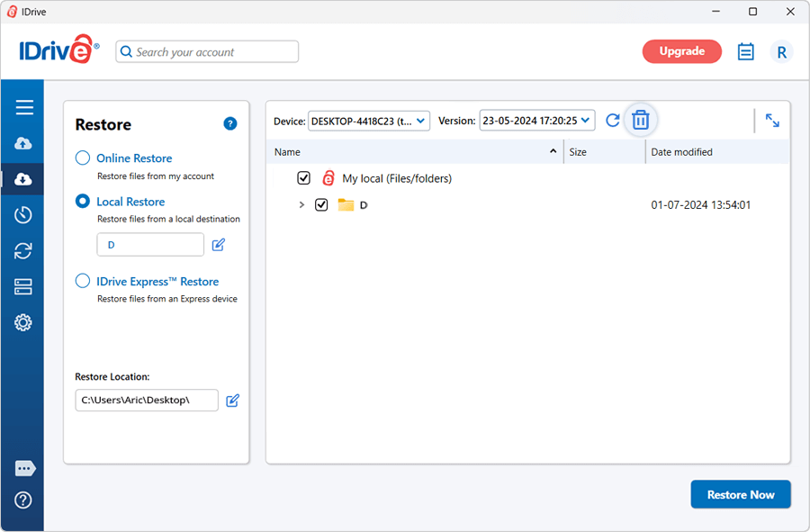Open Settings gear in sidebar
Screen dimensions: 810x532
pos(22,323)
